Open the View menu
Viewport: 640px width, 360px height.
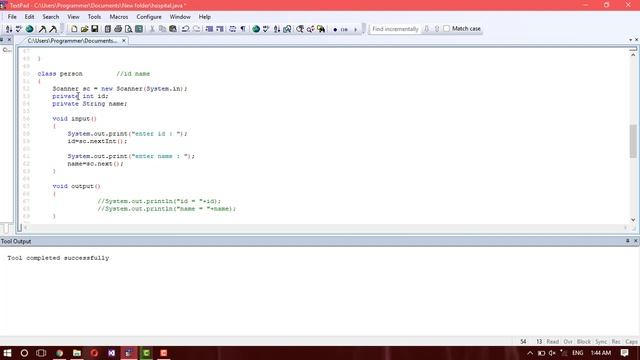73,17
